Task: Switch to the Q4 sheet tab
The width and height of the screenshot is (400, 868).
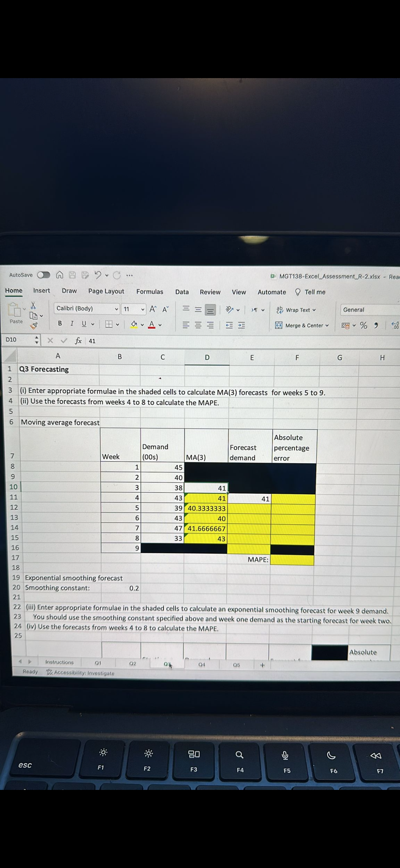Action: (202, 665)
